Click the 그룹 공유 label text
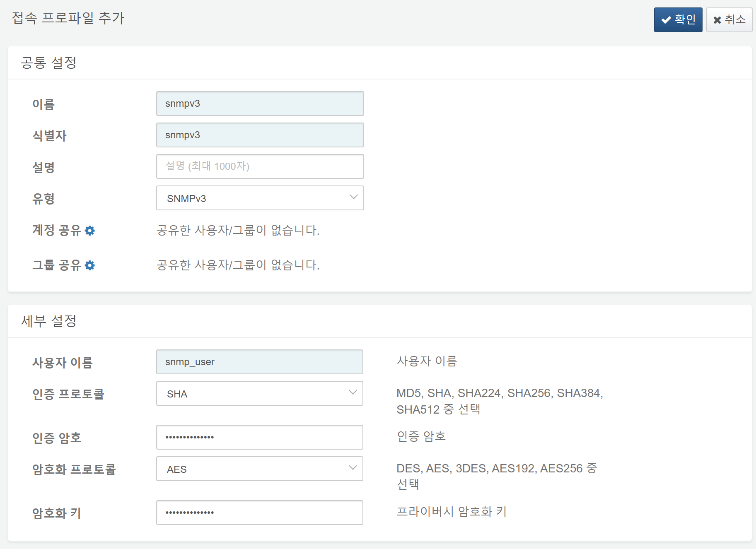 point(57,265)
